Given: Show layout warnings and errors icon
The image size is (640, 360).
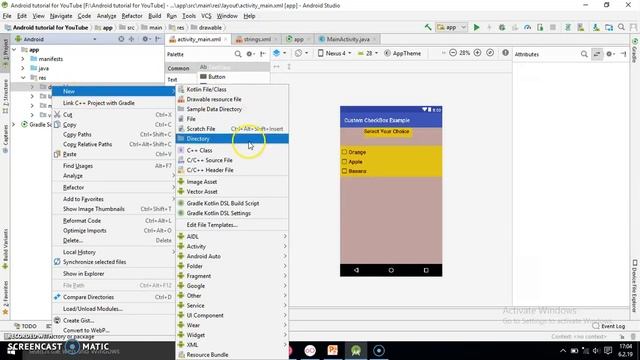Looking at the screenshot, I should click(505, 53).
